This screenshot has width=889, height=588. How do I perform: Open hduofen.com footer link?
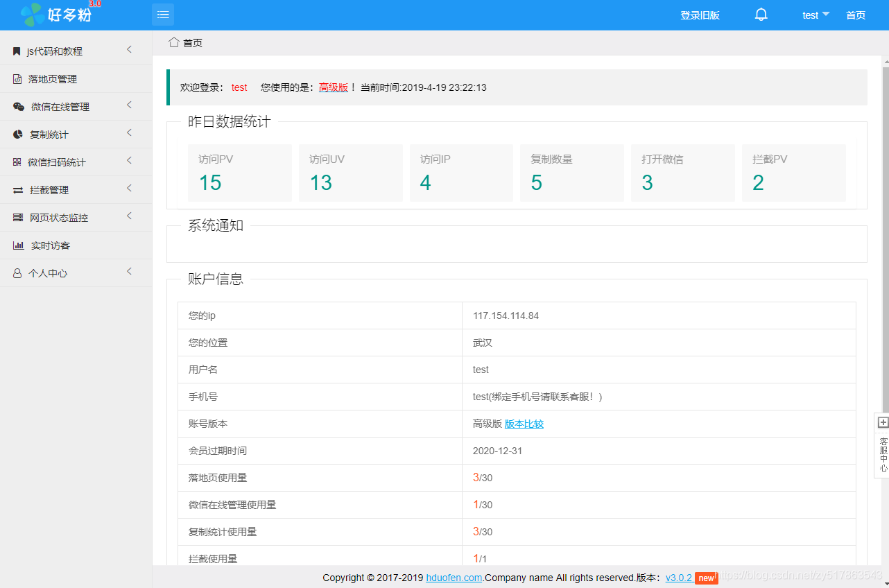pyautogui.click(x=454, y=578)
